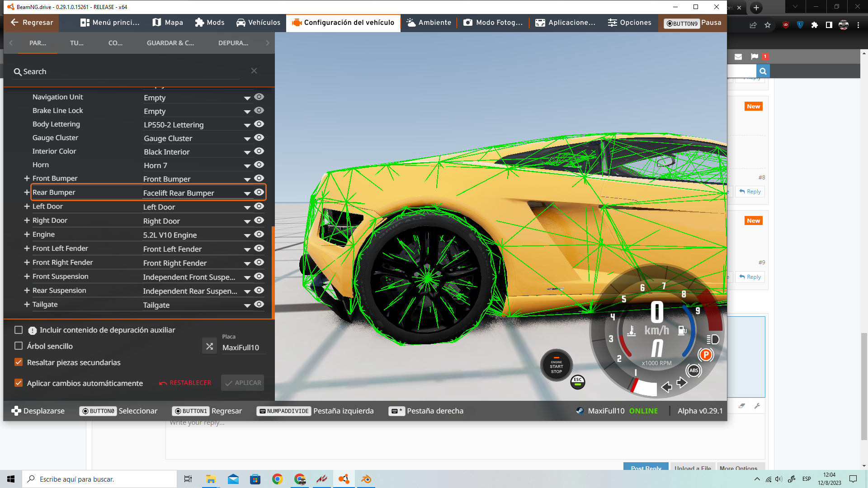The image size is (868, 488).
Task: Open the Mapa menu
Action: tap(168, 23)
